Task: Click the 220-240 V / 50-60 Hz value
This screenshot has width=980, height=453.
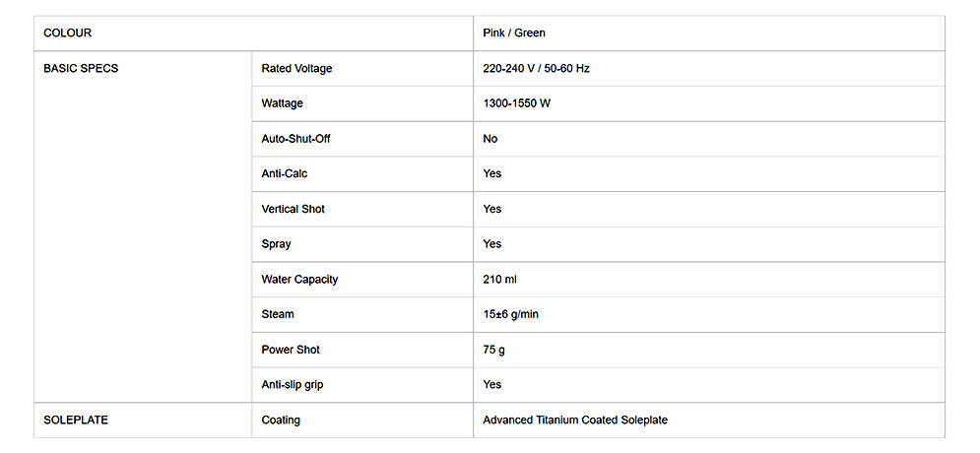Action: coord(536,69)
